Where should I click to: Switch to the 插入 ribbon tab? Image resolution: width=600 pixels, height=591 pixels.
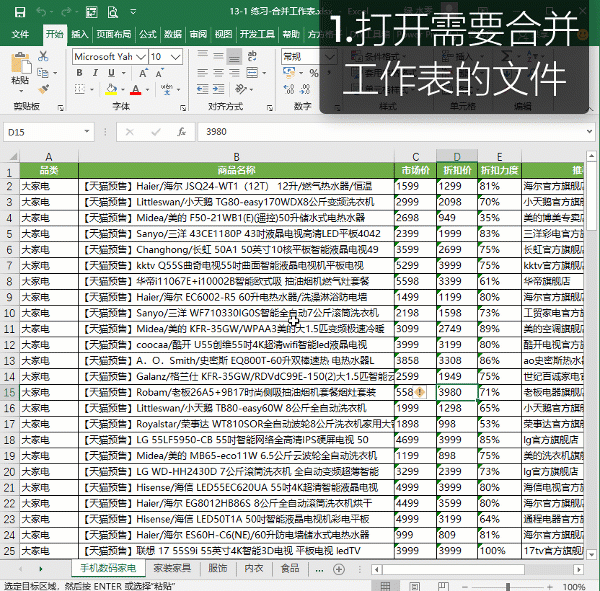[x=80, y=34]
